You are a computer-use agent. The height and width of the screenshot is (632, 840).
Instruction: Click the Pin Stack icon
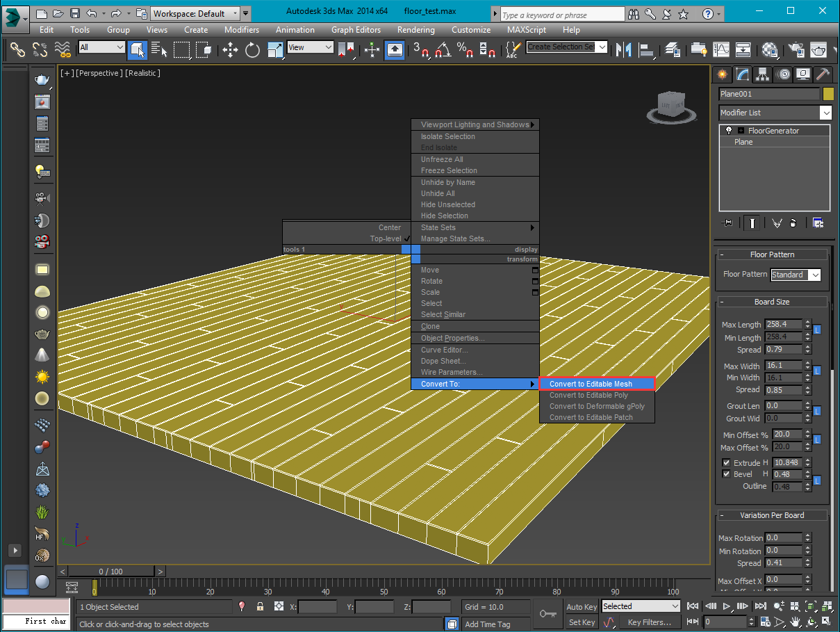coord(728,223)
